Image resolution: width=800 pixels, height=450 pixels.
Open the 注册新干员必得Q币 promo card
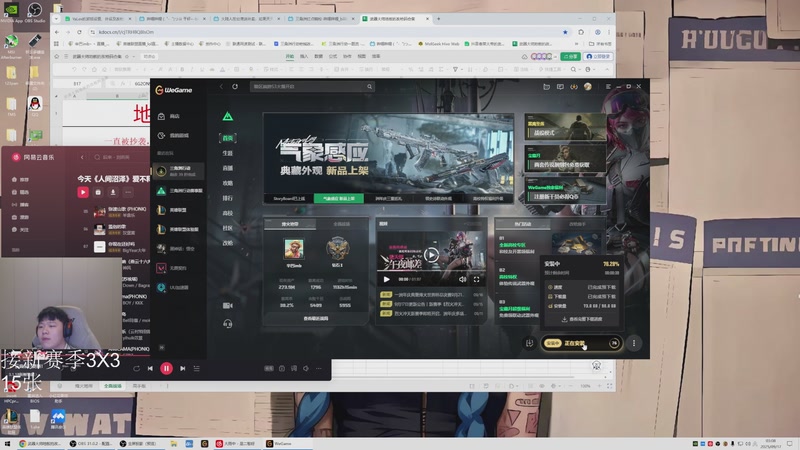565,190
